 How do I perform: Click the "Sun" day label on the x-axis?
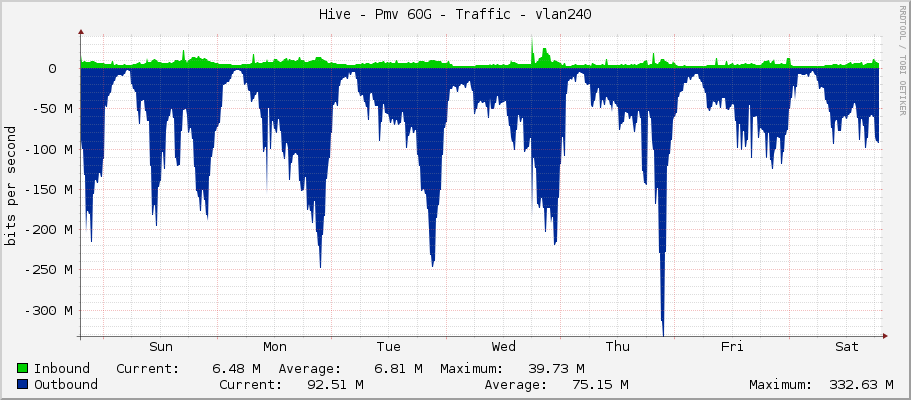(161, 347)
